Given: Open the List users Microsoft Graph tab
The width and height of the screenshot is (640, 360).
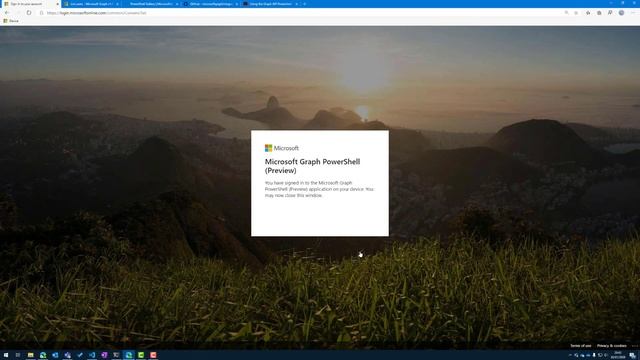Looking at the screenshot, I should click(x=91, y=4).
